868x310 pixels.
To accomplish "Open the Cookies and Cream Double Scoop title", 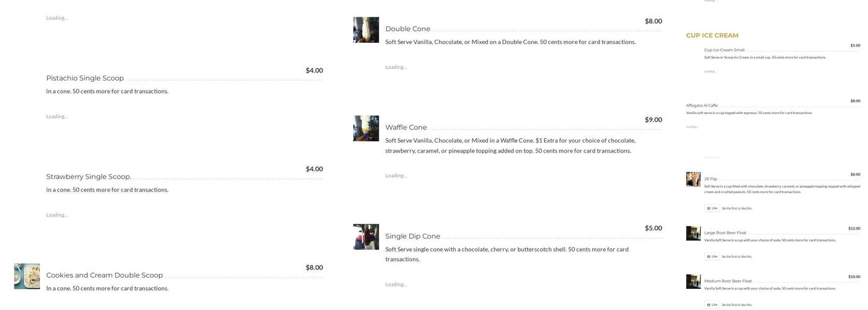I will pyautogui.click(x=104, y=275).
